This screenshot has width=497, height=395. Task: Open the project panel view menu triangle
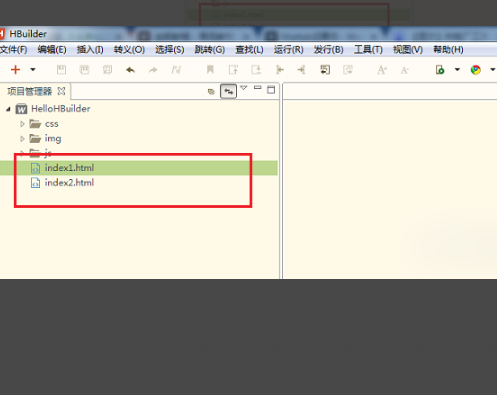(x=244, y=88)
